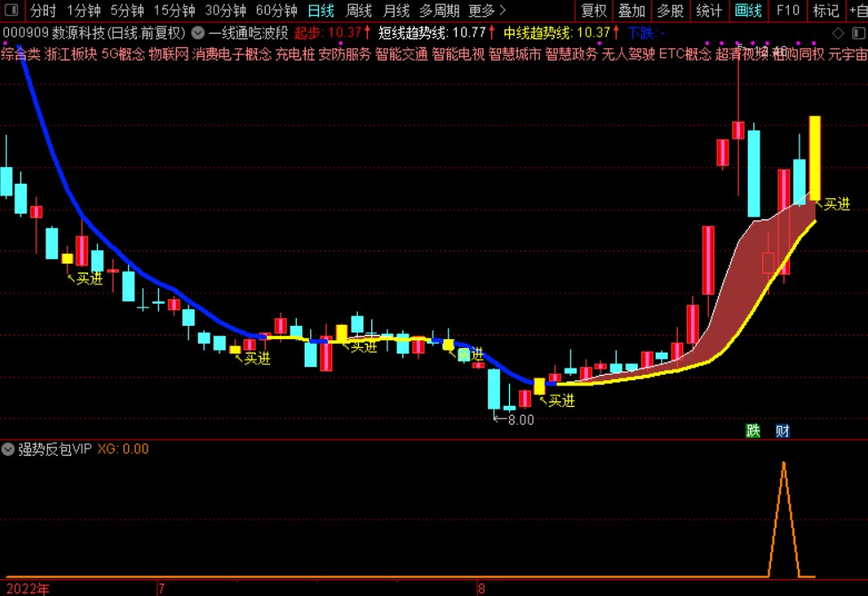This screenshot has height=596, width=868.
Task: Click the panel layout icon left of 分时
Action: click(11, 10)
